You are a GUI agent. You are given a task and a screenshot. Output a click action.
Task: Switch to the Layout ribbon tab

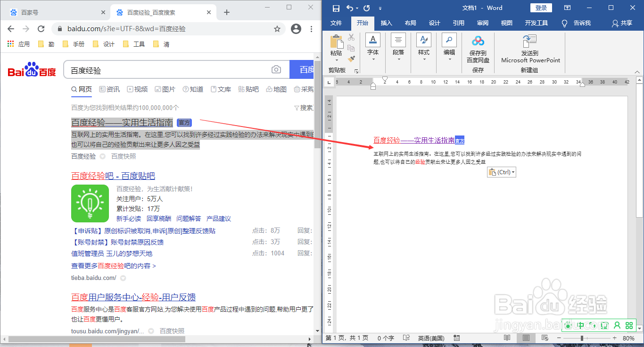tap(411, 23)
